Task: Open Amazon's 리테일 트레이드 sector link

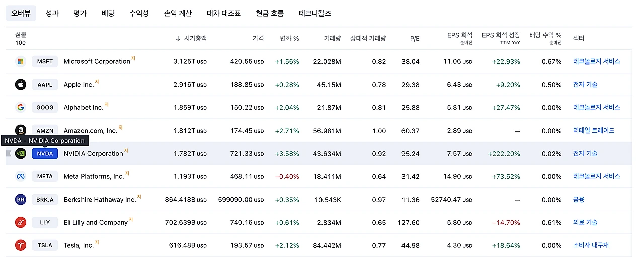Action: pos(594,131)
